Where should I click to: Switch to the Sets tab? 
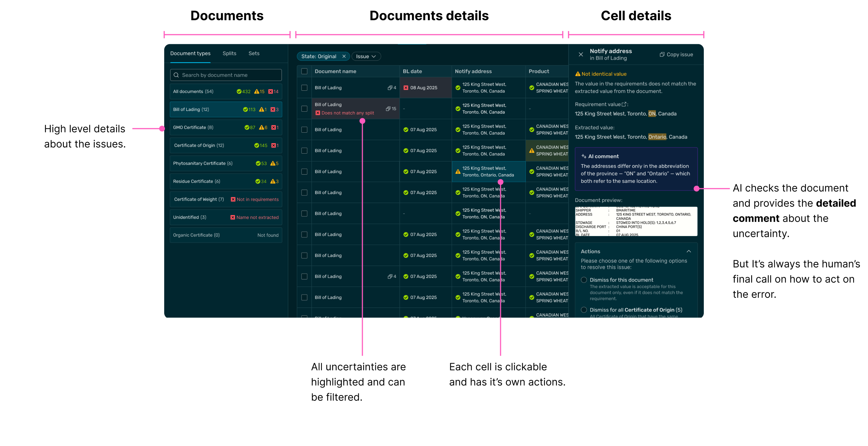(254, 53)
